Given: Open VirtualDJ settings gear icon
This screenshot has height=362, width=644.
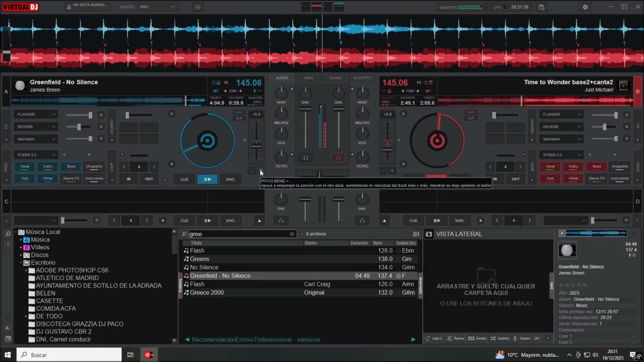Looking at the screenshot, I should point(585,7).
